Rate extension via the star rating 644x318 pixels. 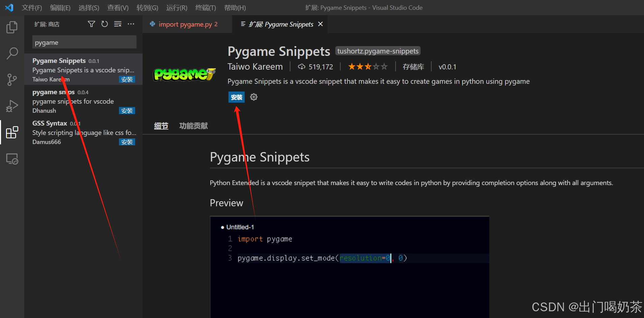pyautogui.click(x=368, y=67)
